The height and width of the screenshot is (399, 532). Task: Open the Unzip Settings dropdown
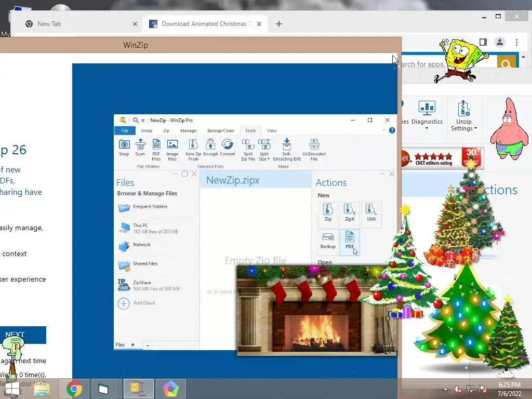pos(464,115)
